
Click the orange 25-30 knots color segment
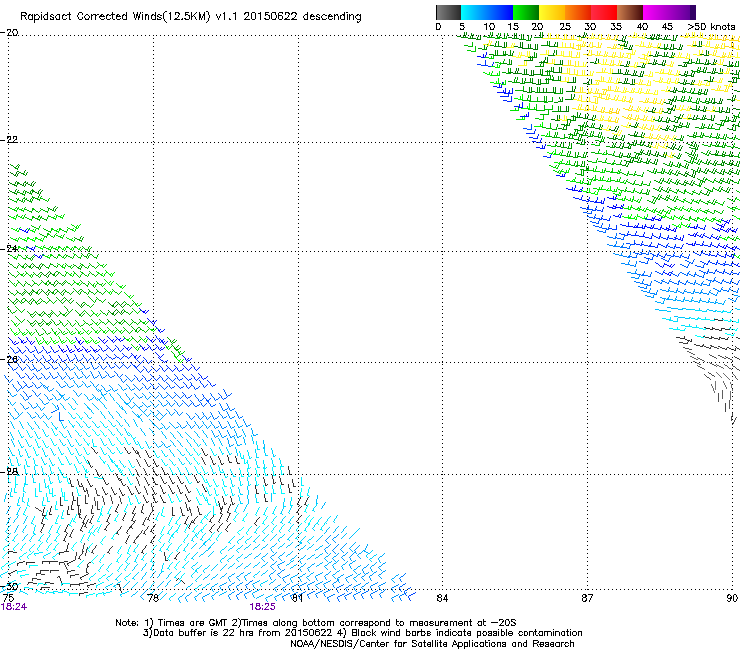click(578, 12)
